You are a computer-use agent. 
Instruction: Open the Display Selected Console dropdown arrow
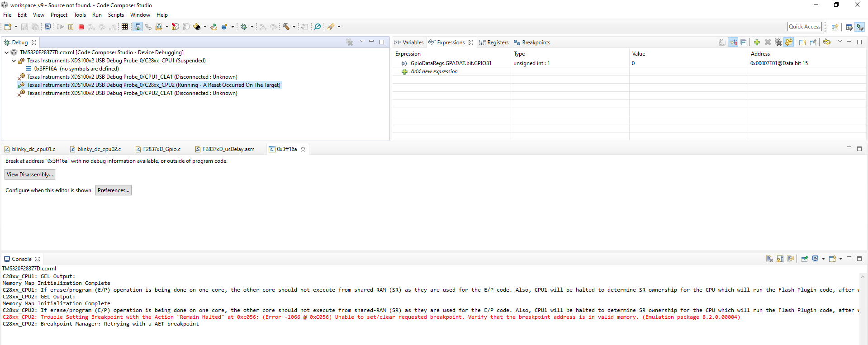[823, 259]
